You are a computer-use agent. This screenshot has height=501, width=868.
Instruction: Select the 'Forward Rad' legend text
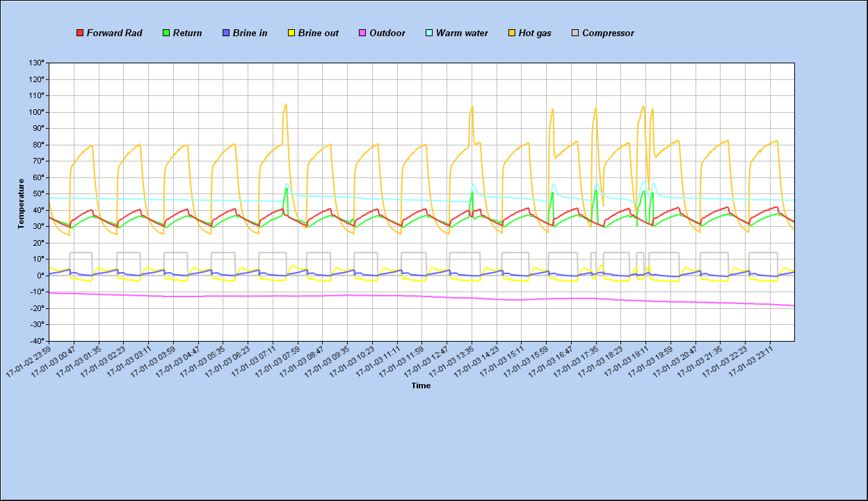[x=114, y=33]
